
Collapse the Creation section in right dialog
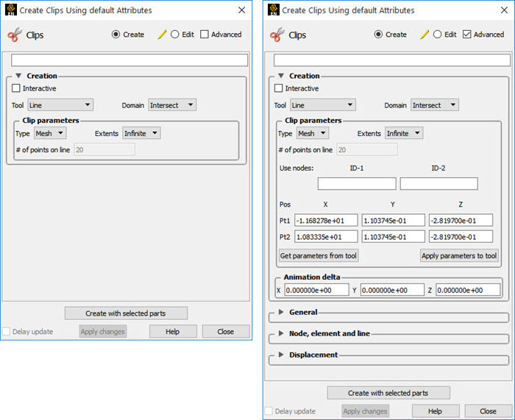[281, 76]
